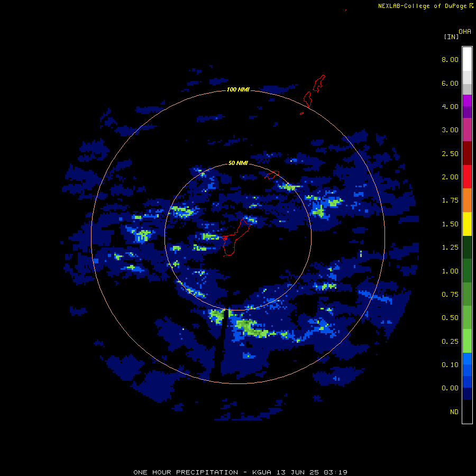
Task: Click the 2.00 legend value
Action: (x=450, y=177)
